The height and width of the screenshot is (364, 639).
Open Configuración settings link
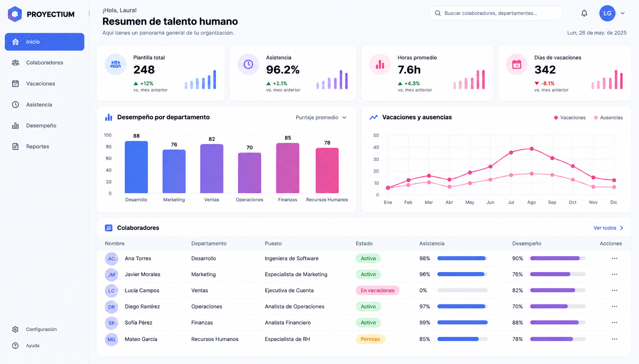pos(41,329)
